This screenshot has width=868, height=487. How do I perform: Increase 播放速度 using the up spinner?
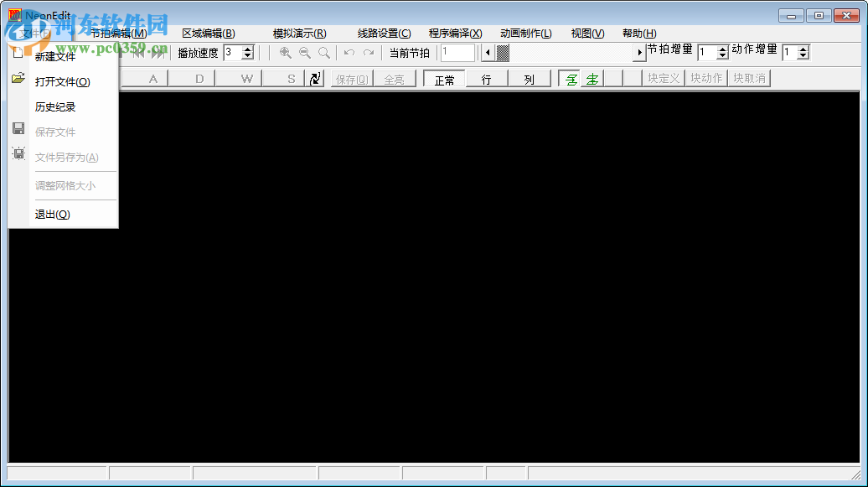coord(247,49)
